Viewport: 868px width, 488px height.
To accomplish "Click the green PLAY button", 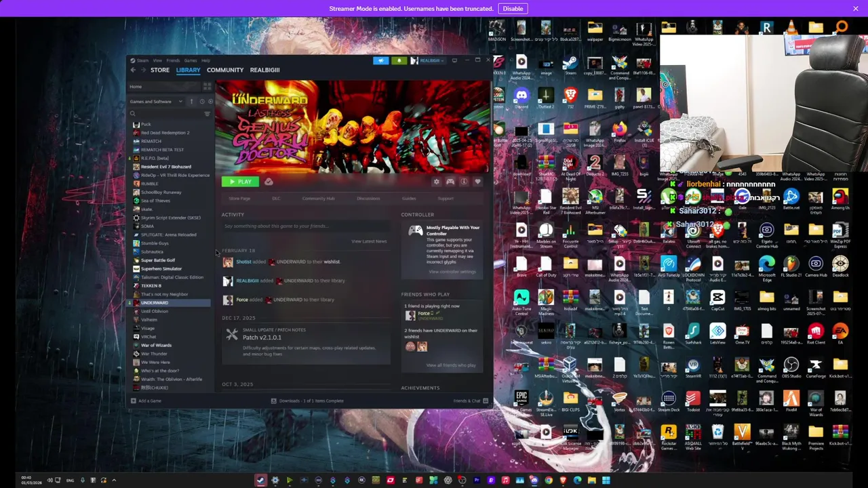I will click(240, 182).
